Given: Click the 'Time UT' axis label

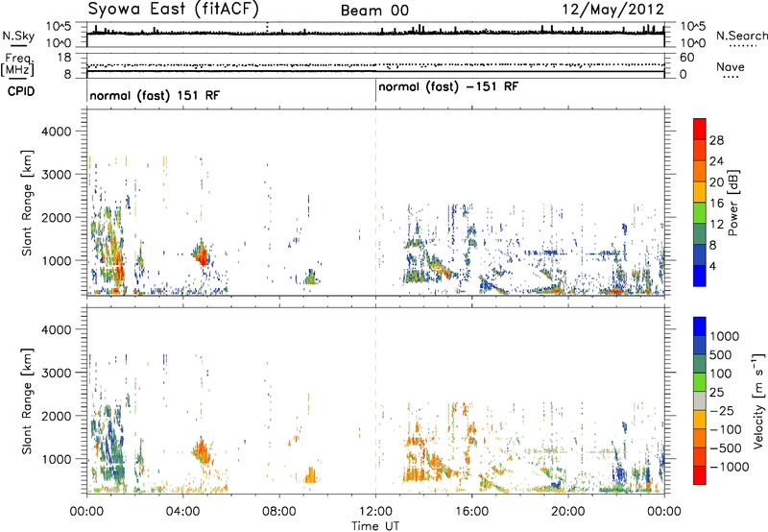Looking at the screenshot, I should [375, 525].
